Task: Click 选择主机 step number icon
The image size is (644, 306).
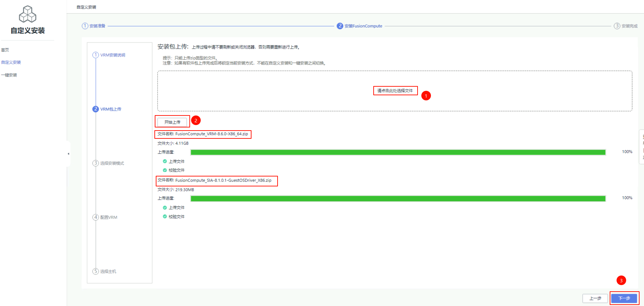Action: [x=96, y=271]
